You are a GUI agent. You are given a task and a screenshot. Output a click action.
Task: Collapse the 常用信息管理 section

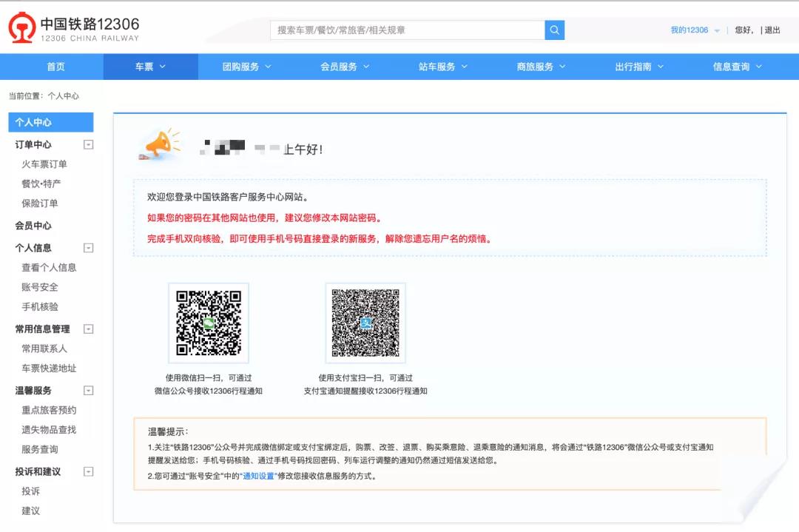[x=88, y=329]
